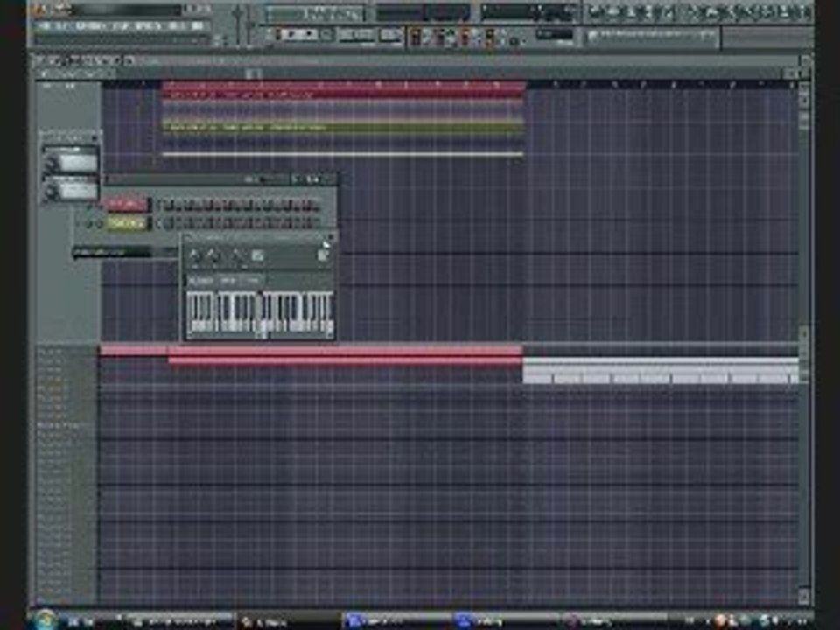Viewport: 840px width, 630px height.
Task: Click the leftmost knob in channel settings
Action: point(195,256)
